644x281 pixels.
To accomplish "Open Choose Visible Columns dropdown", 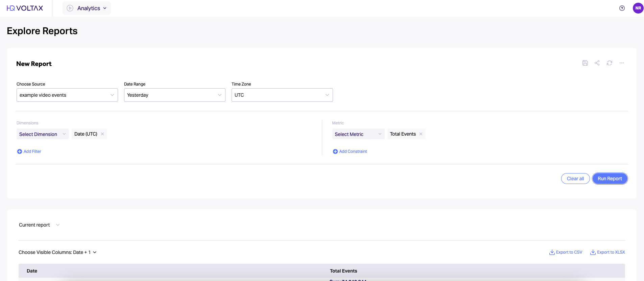I will [x=57, y=252].
